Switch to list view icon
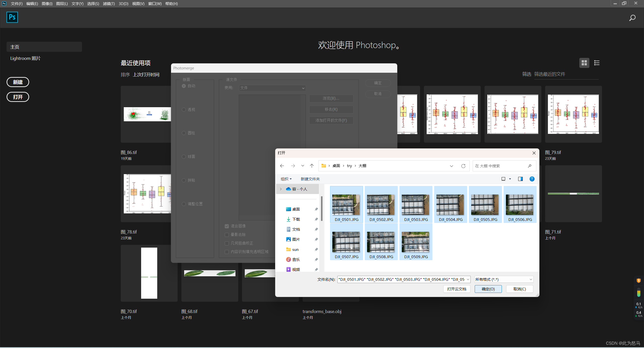 coord(597,63)
